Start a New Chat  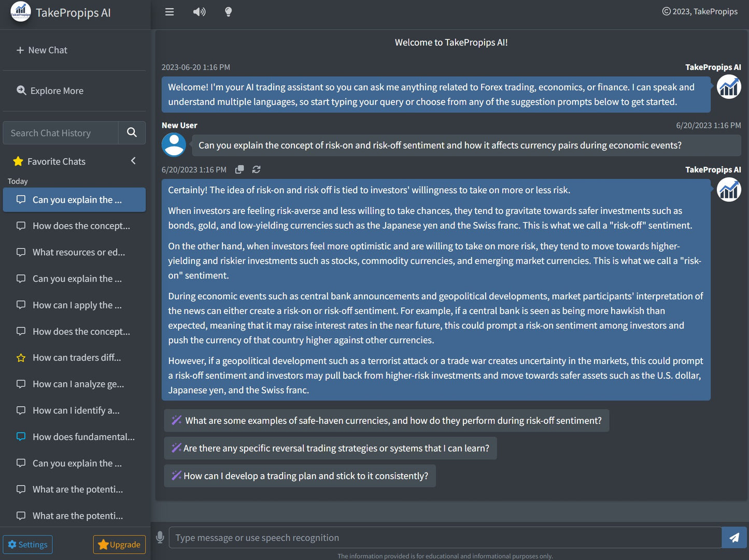pos(42,50)
